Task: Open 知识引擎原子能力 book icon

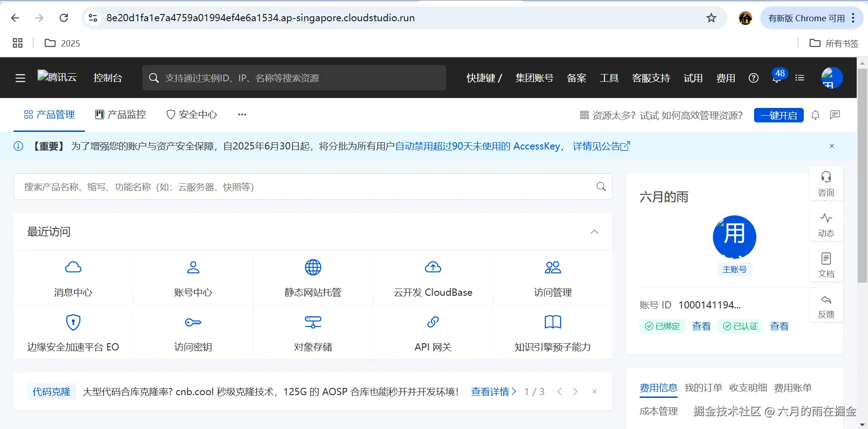Action: (x=553, y=322)
